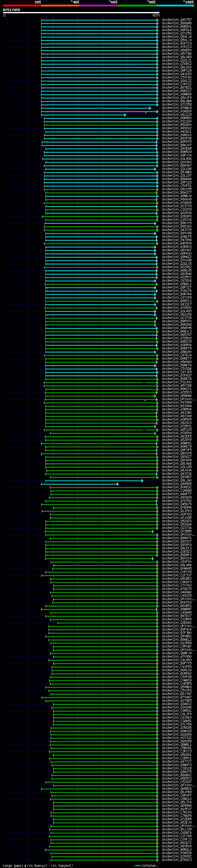Screen dimensions: 197x868
Task: Click the short alignment bar for UniRef100_A7QWL8
Action: pyautogui.click(x=96, y=108)
